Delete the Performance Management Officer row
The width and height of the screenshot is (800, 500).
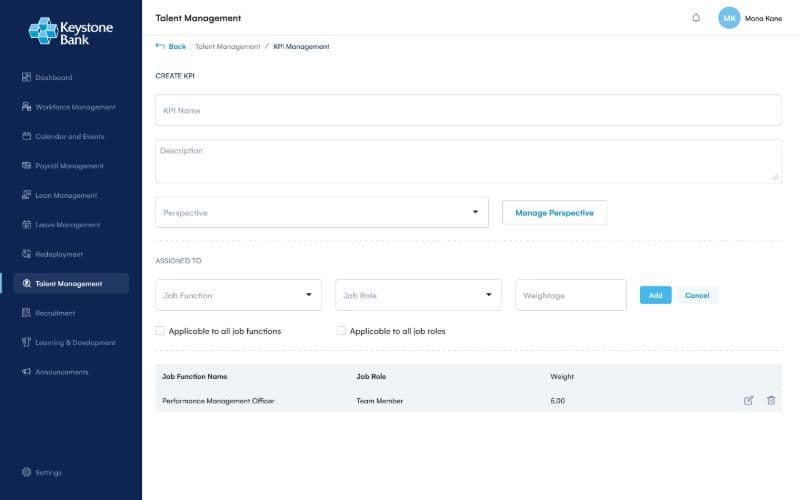click(x=771, y=401)
